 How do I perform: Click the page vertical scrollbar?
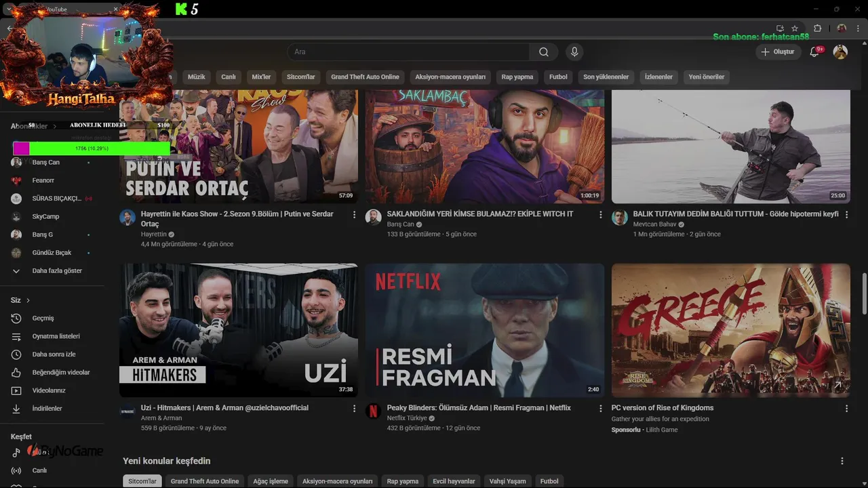pyautogui.click(x=864, y=293)
